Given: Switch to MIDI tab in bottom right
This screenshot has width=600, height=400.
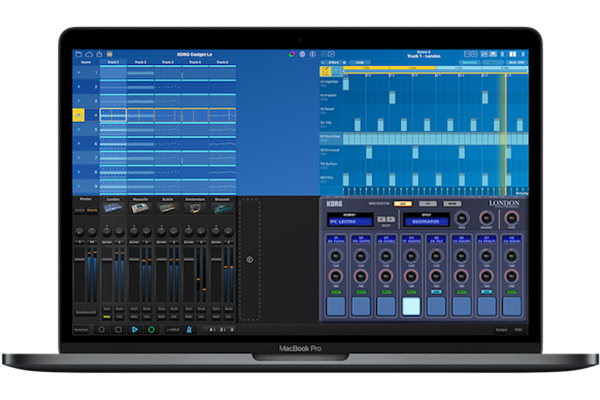Looking at the screenshot, I should tap(518, 329).
